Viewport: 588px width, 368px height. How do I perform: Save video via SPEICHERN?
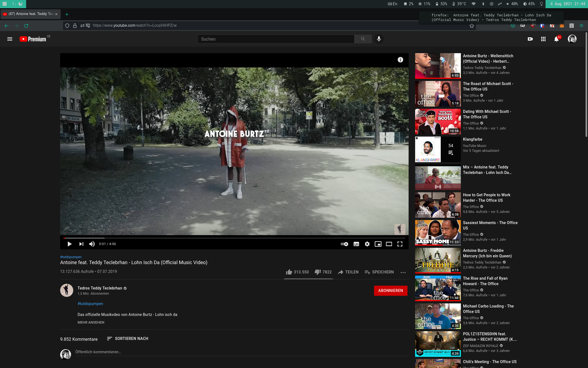pyautogui.click(x=379, y=272)
